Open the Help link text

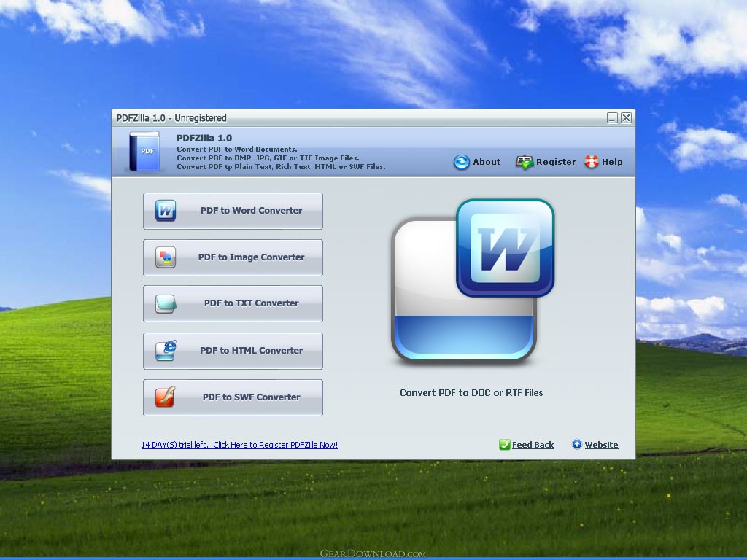612,162
